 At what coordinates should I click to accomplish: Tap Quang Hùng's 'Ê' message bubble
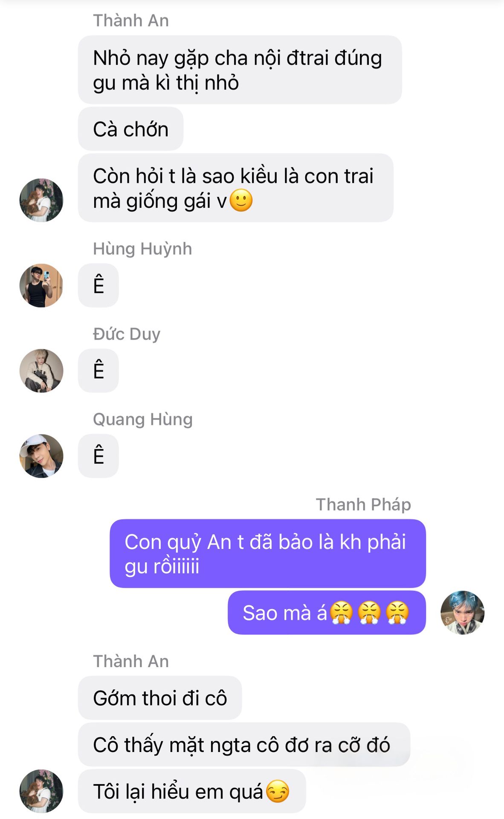click(98, 456)
